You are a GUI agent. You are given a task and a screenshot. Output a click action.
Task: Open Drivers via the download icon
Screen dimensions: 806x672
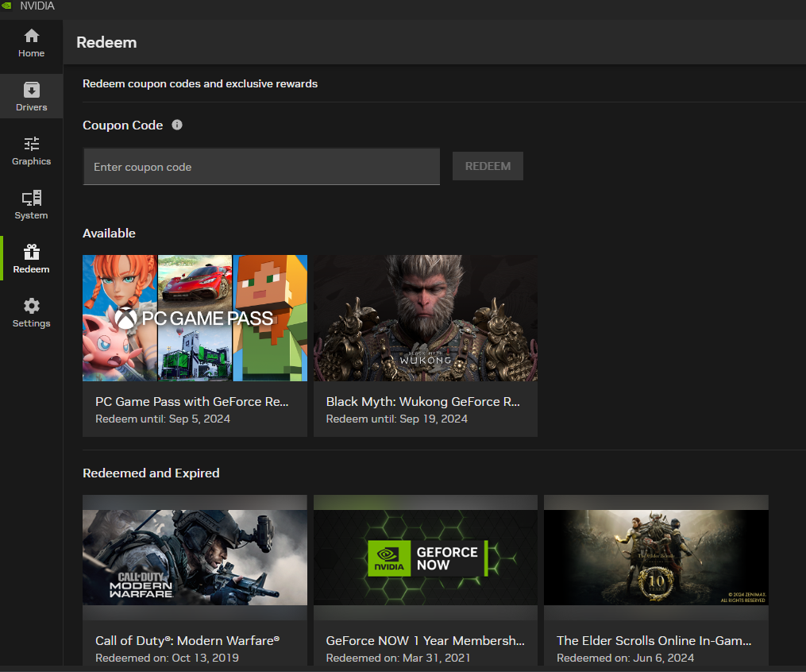[31, 90]
